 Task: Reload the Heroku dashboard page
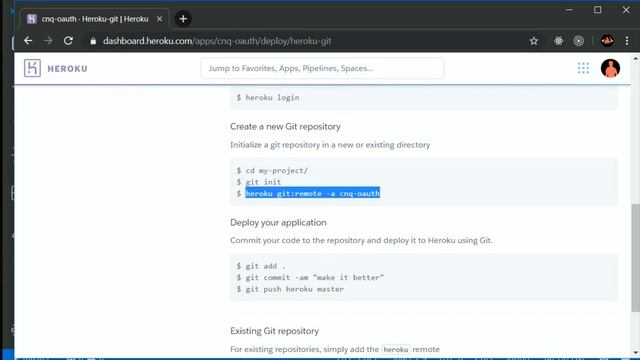click(68, 41)
